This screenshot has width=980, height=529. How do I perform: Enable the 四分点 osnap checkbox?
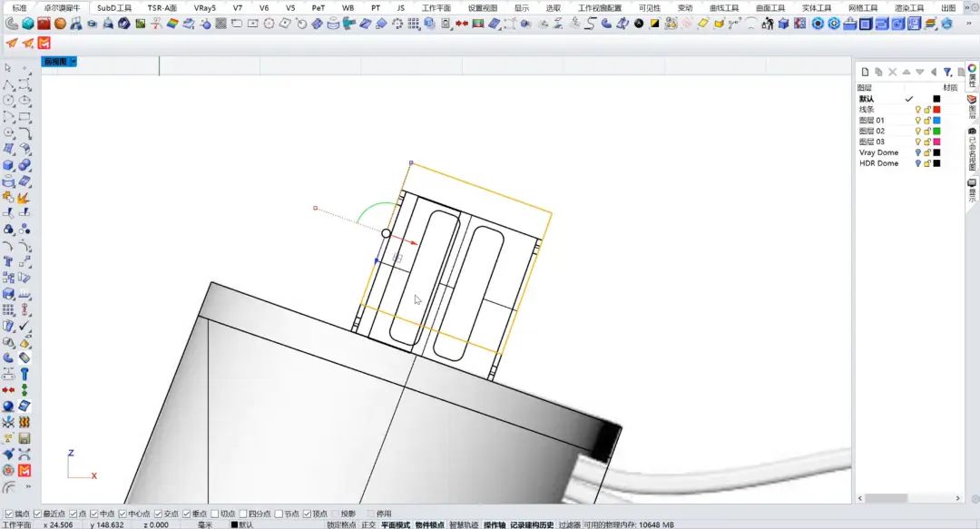(x=244, y=514)
